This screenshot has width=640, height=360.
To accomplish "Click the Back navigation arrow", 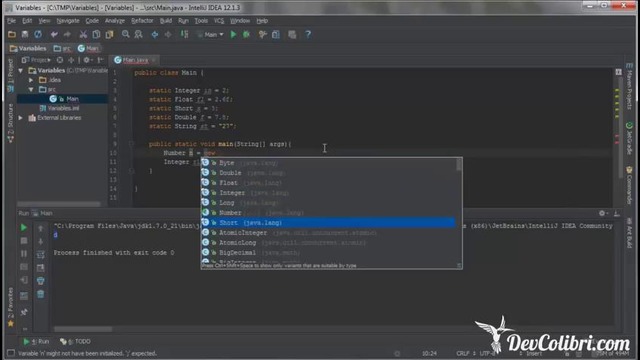I will (x=155, y=35).
